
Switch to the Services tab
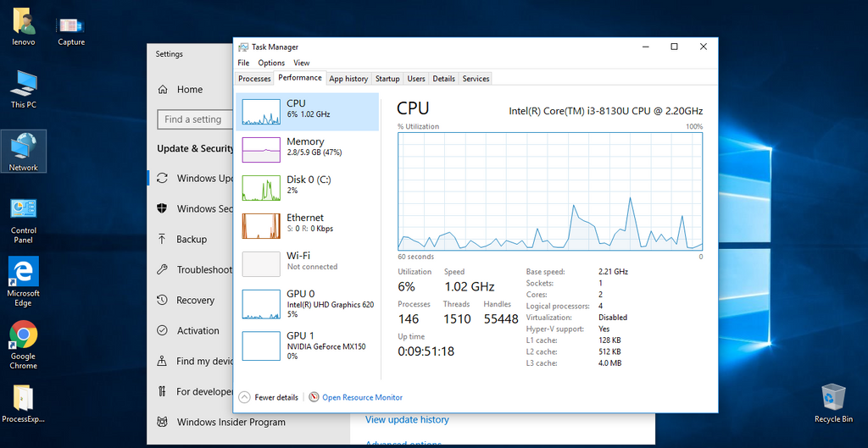[476, 79]
